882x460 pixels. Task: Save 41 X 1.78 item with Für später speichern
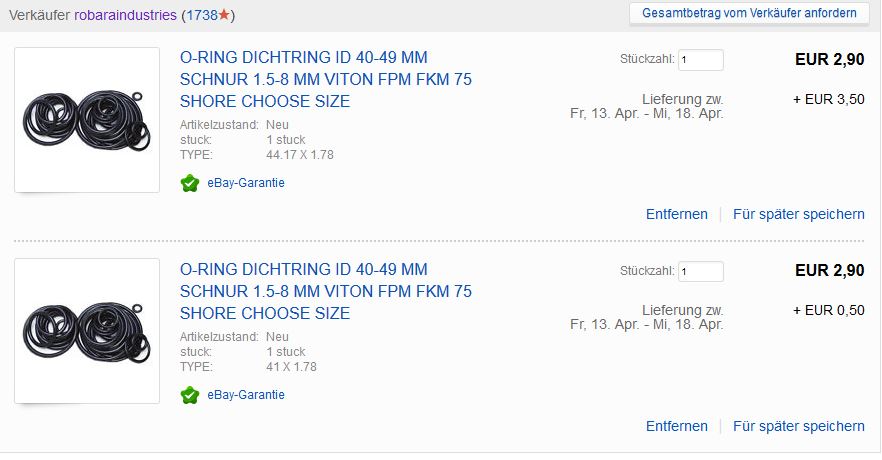tap(798, 426)
